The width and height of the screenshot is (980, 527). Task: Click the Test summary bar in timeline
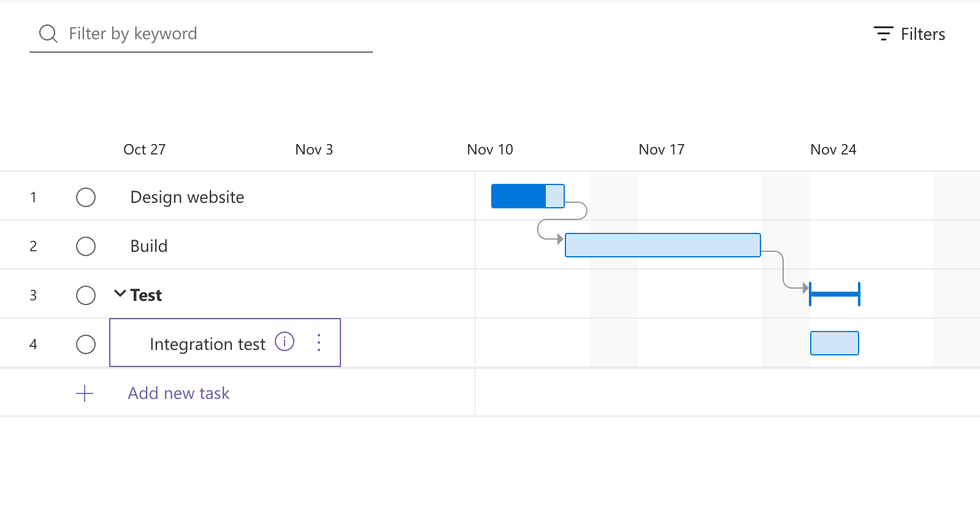834,294
